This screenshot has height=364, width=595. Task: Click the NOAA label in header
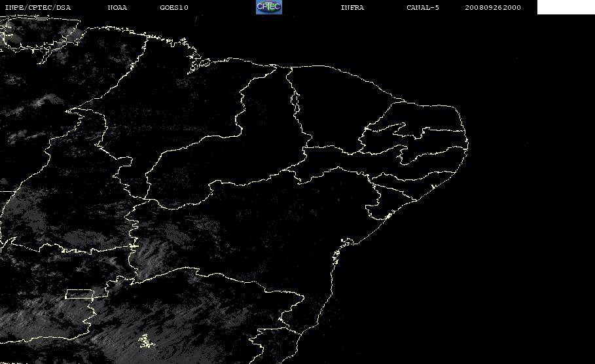pos(117,7)
